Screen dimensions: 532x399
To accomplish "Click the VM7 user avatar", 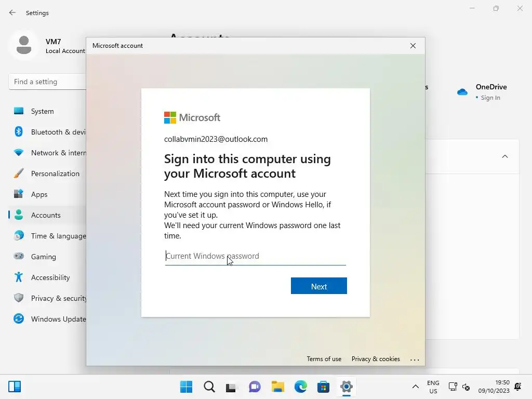I will click(24, 45).
